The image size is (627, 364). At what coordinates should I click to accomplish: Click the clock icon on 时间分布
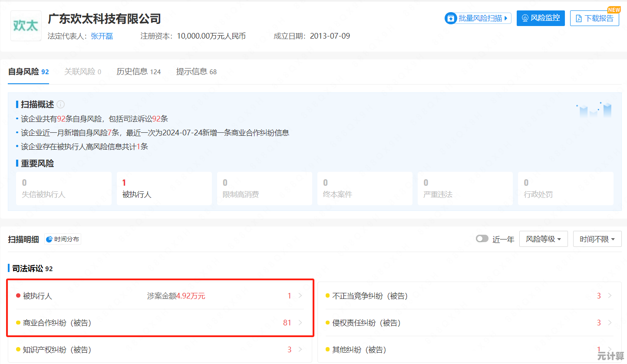pos(49,239)
